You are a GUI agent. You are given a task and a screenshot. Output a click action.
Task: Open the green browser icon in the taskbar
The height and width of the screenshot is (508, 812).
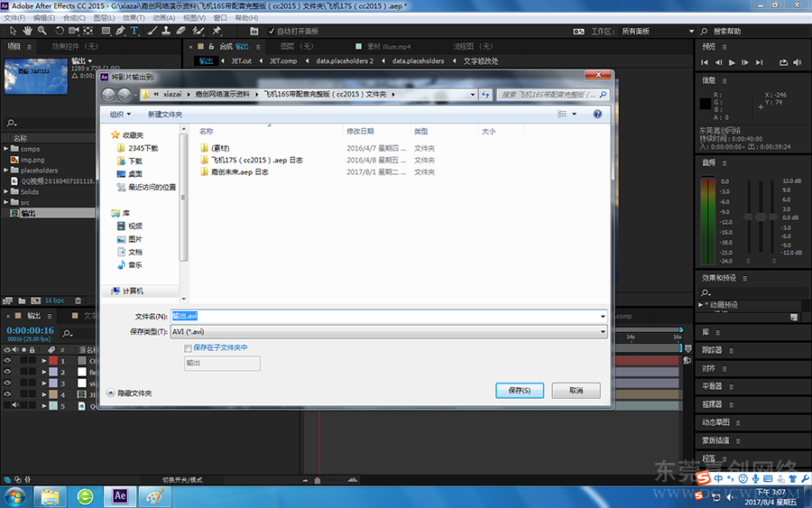pos(85,496)
